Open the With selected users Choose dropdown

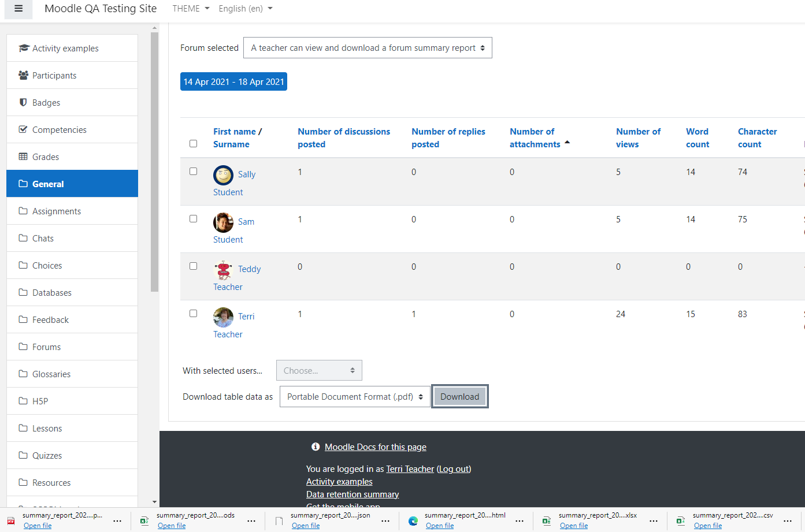[319, 370]
